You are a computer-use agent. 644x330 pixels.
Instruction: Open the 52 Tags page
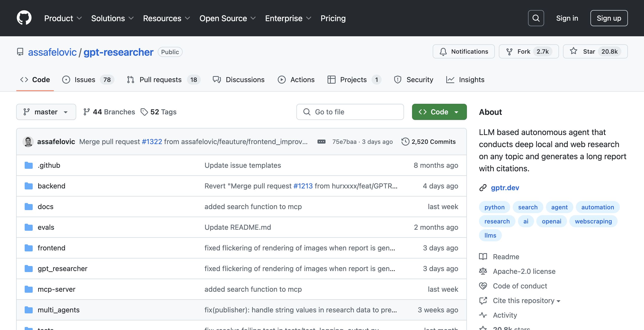[x=158, y=112]
